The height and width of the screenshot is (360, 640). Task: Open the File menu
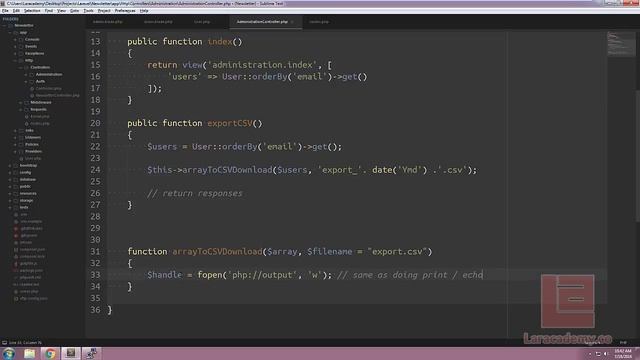(x=5, y=11)
